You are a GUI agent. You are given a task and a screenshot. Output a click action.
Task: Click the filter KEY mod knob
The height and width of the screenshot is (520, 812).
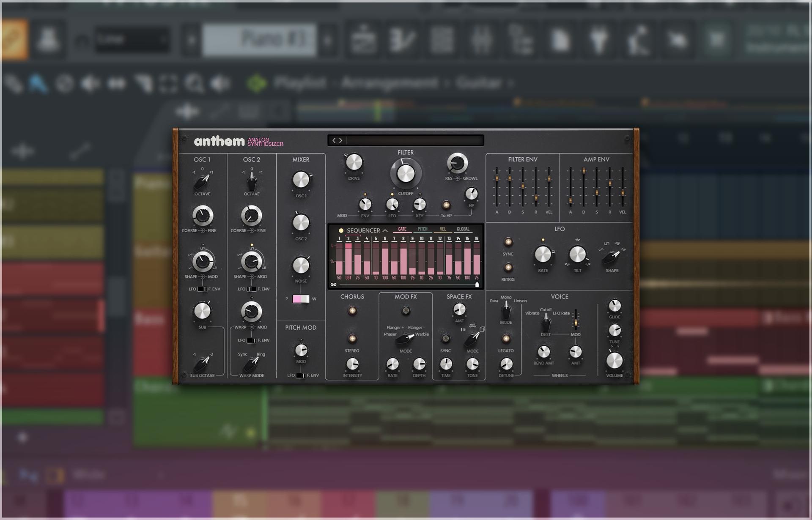(419, 205)
